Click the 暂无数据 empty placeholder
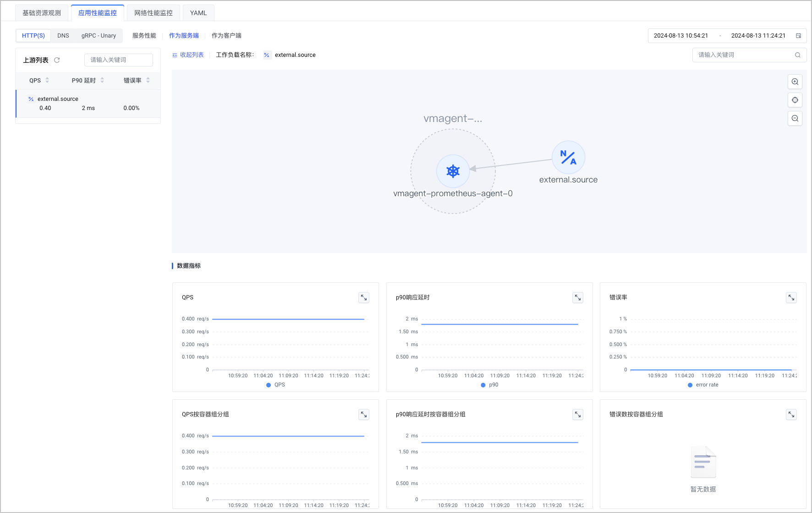Viewport: 812px width, 513px height. pyautogui.click(x=703, y=469)
